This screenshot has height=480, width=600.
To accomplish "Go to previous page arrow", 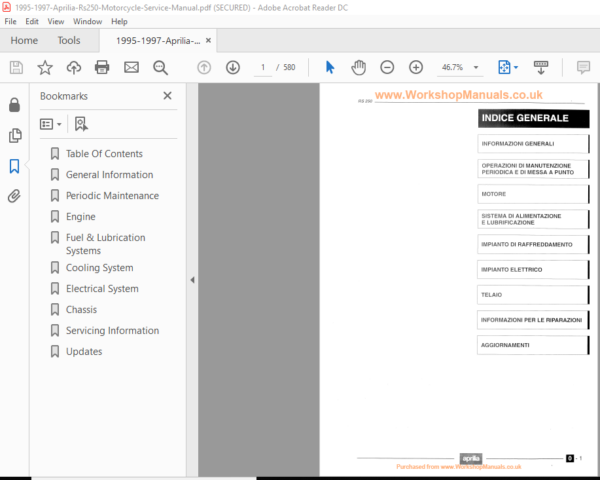I will [204, 68].
